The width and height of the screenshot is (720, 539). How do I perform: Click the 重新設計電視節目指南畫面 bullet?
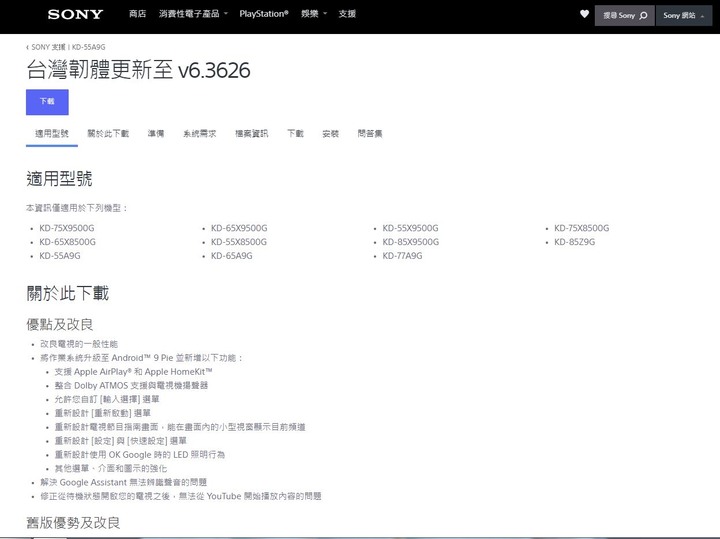point(180,427)
